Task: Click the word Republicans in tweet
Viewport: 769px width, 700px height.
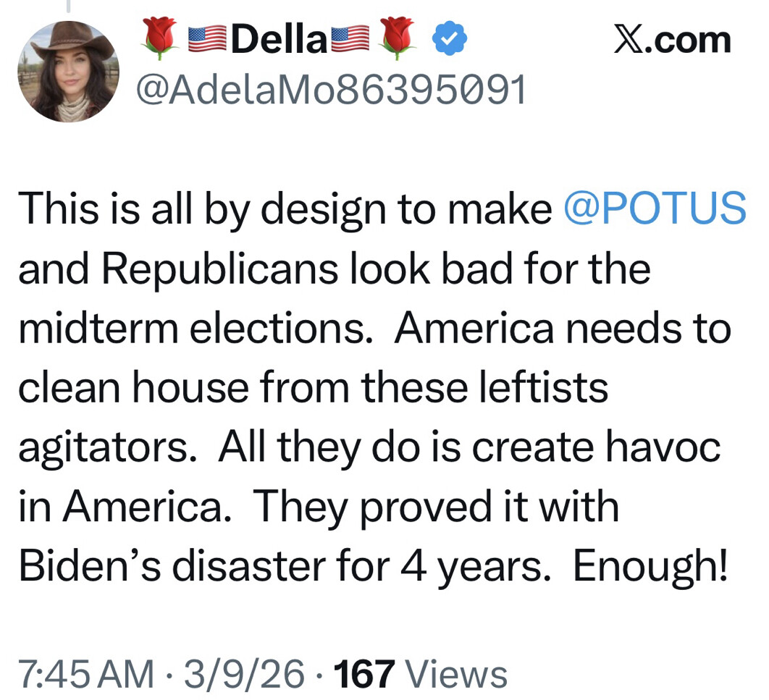Action: point(219,269)
